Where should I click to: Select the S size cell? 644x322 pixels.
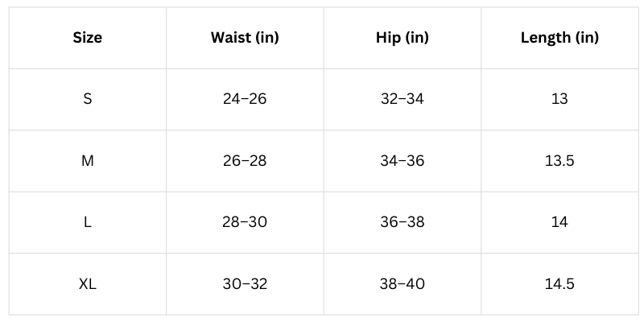point(88,99)
